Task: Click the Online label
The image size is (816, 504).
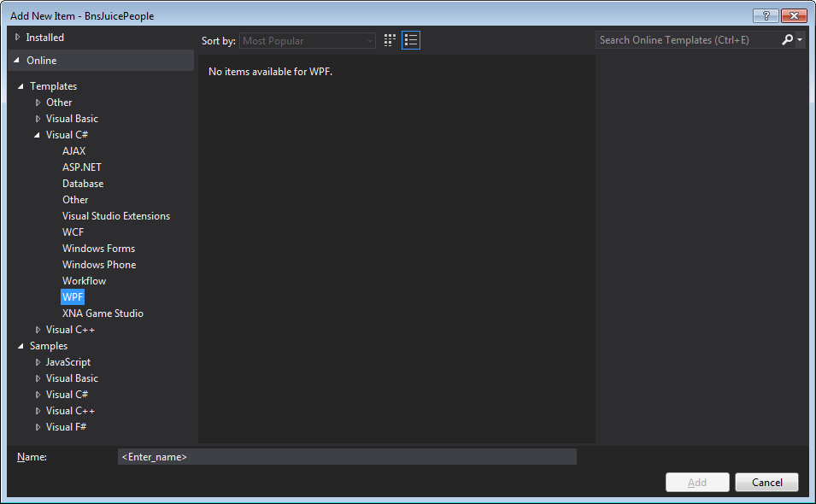Action: pos(42,61)
